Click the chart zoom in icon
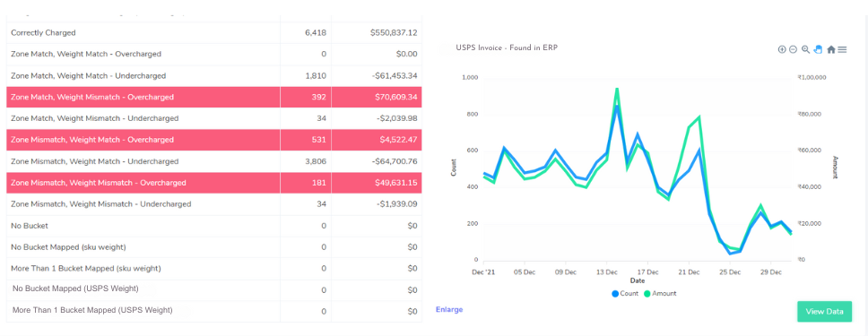The height and width of the screenshot is (336, 868). (782, 49)
